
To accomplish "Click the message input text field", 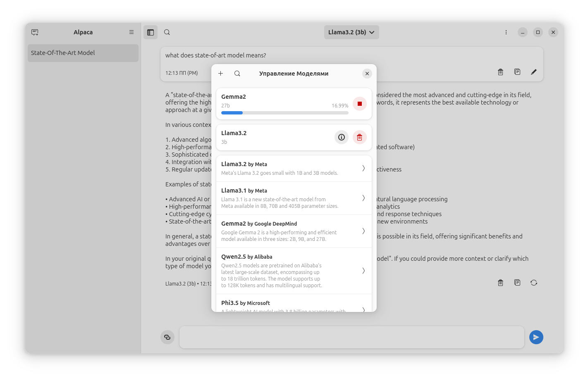I will click(x=351, y=337).
